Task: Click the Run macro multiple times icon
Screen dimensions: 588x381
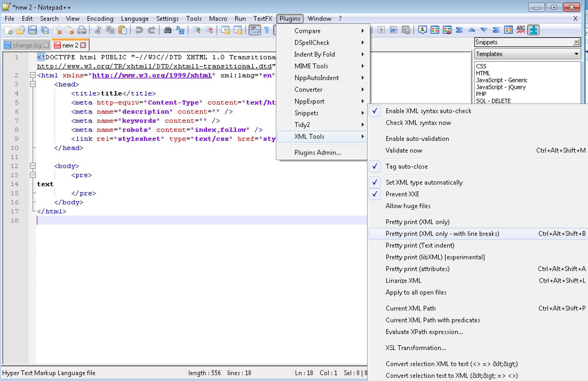Action: (x=394, y=30)
